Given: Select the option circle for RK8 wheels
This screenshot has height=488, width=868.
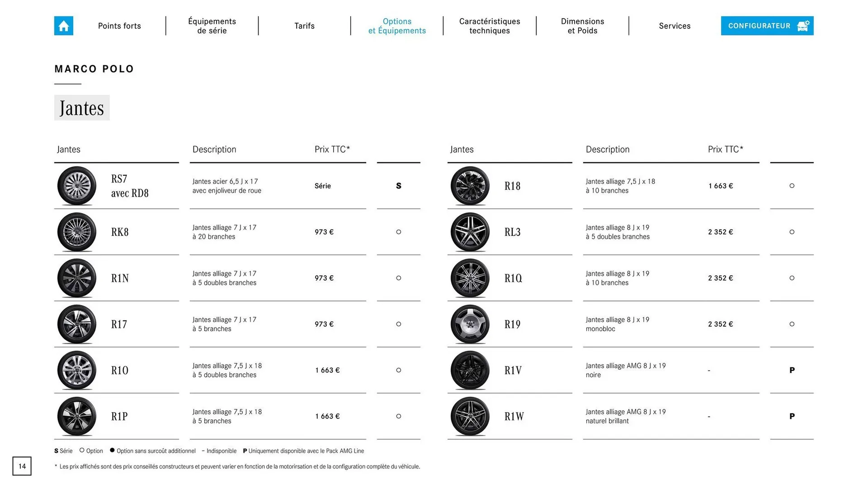Looking at the screenshot, I should (398, 232).
